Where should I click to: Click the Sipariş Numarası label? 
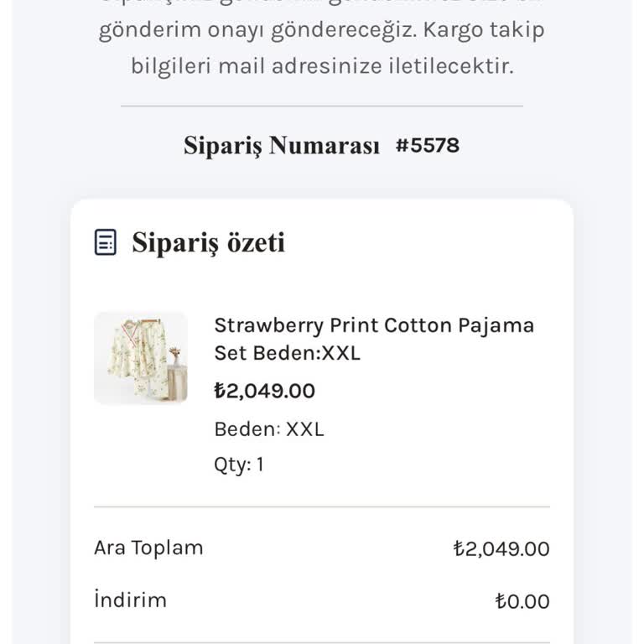coord(282,146)
